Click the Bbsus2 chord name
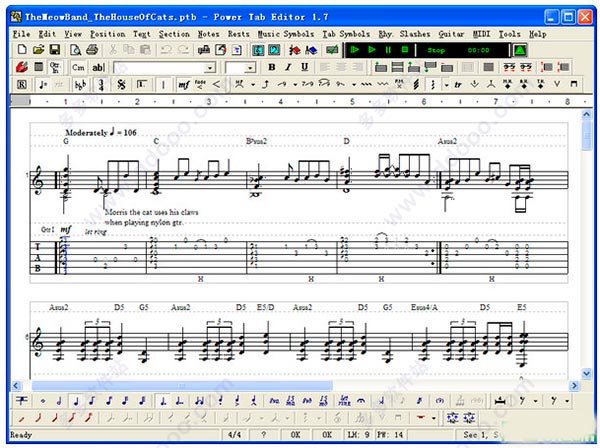 point(256,141)
